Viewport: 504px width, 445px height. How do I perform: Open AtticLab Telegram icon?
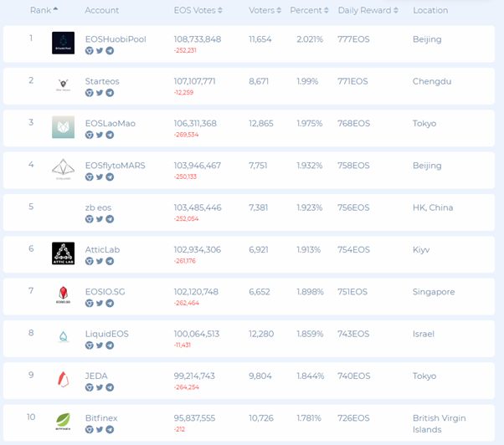(x=110, y=261)
